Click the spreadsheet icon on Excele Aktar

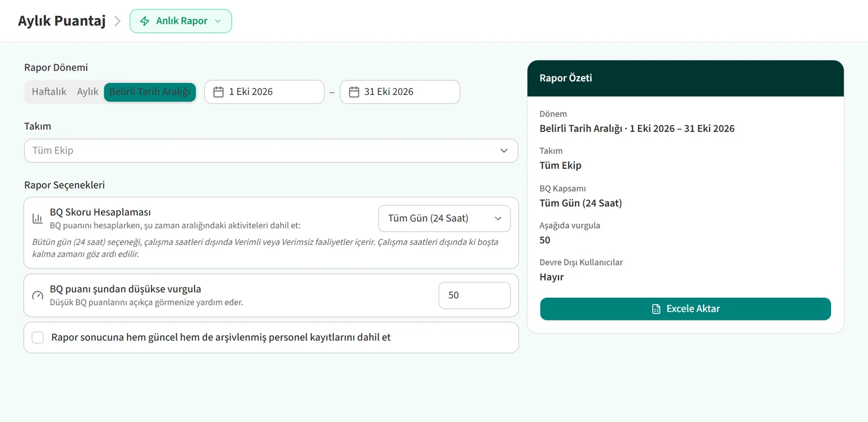point(656,309)
